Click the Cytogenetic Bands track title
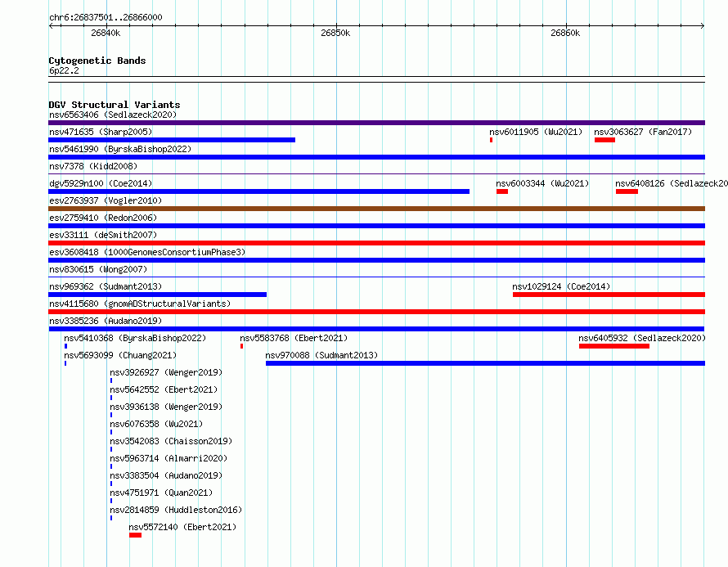The width and height of the screenshot is (728, 567). (97, 61)
